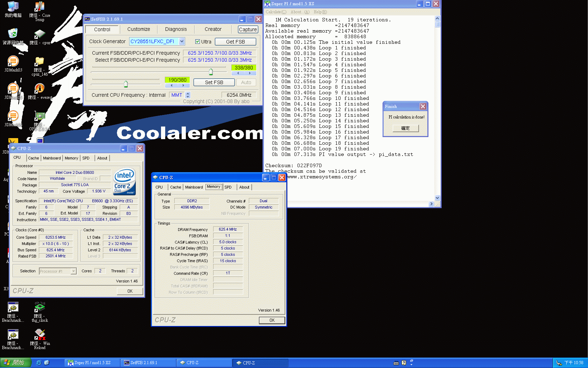
Task: Click OK in the Memory CPU-Z window
Action: 272,320
